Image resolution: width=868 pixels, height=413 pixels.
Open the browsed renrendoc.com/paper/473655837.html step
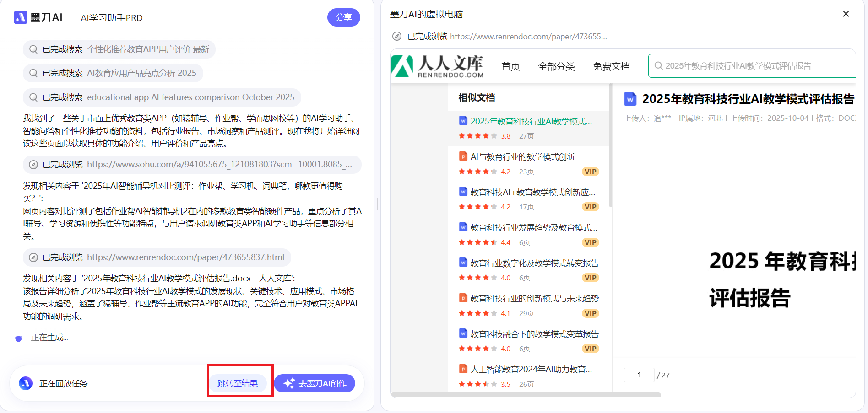(x=157, y=257)
